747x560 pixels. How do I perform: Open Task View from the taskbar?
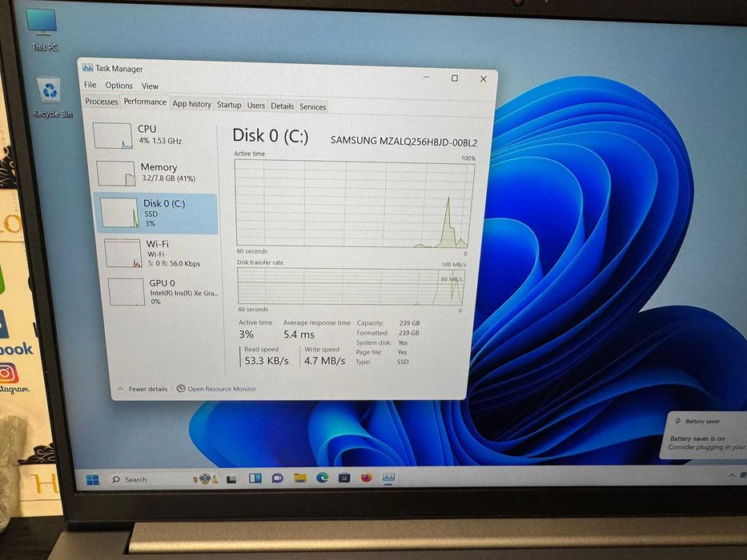point(231,479)
